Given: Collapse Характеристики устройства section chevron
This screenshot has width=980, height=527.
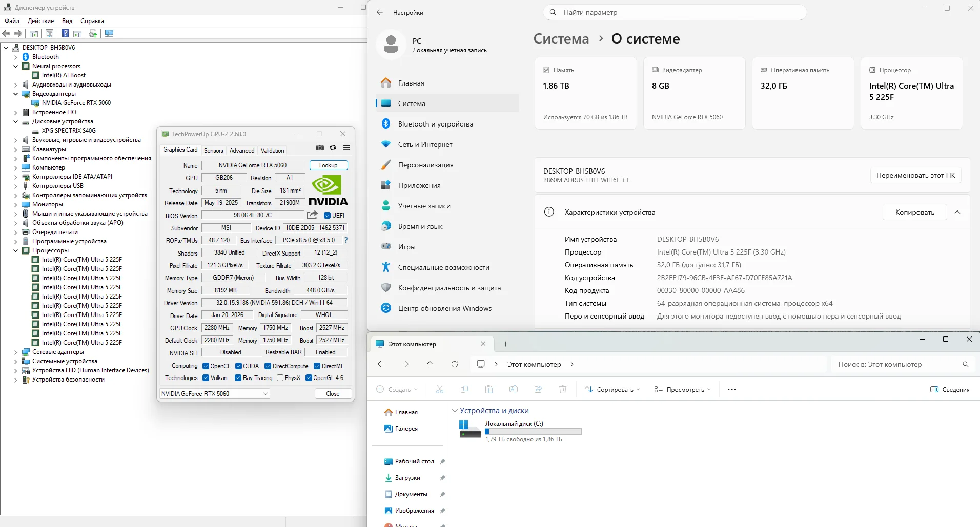Looking at the screenshot, I should tap(957, 212).
